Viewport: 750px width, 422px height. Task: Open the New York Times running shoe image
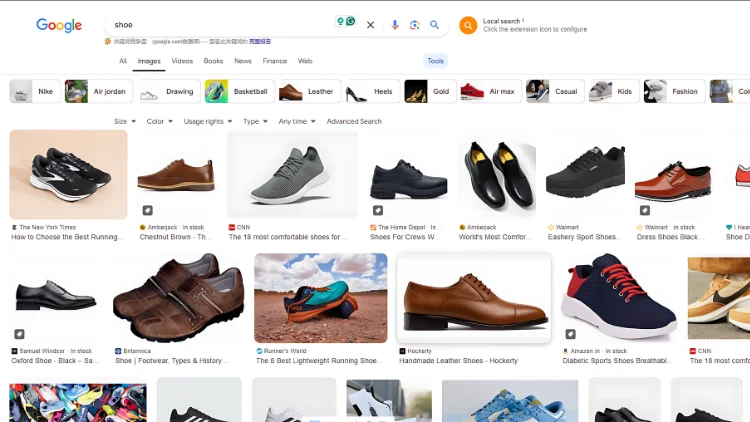coord(68,175)
